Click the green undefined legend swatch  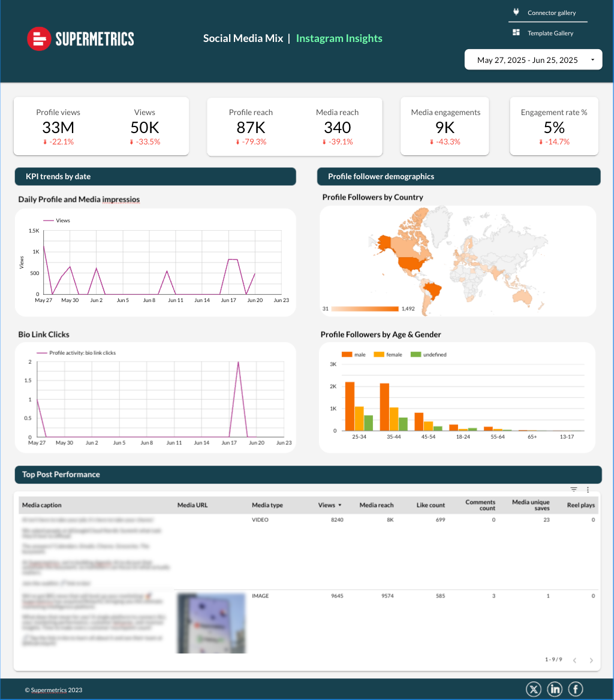point(415,354)
